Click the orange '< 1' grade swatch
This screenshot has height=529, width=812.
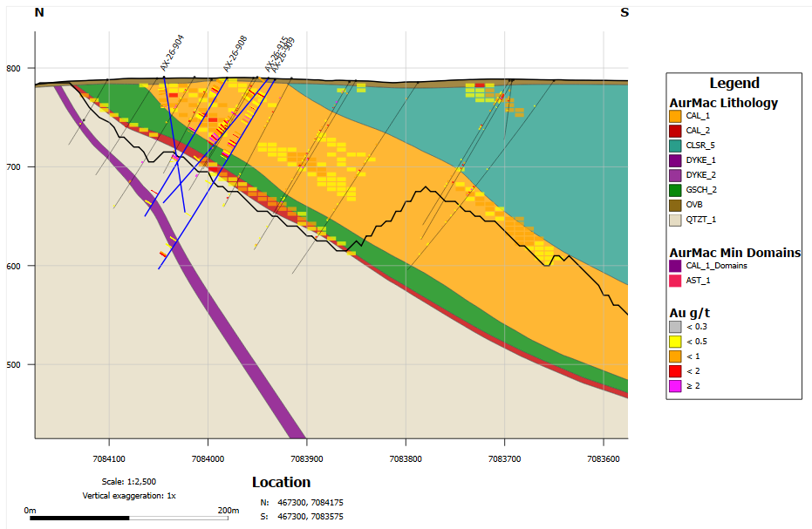click(x=675, y=356)
